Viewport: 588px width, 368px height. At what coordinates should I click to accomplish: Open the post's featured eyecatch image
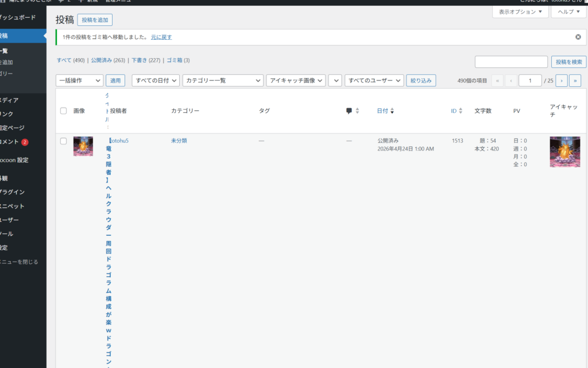tap(564, 152)
